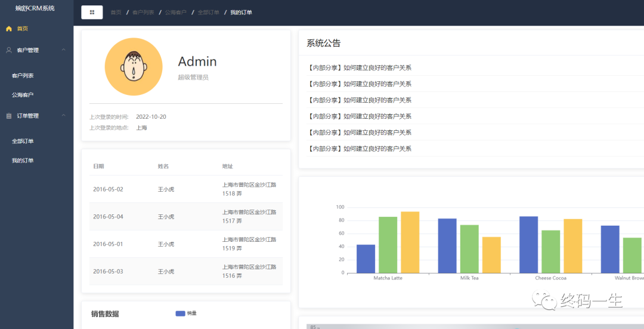Open 首页 in the sidebar

23,29
